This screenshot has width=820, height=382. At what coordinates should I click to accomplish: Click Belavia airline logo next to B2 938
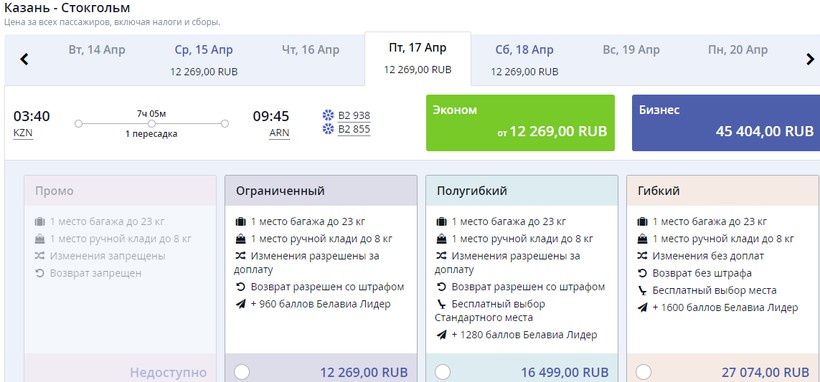coord(328,115)
